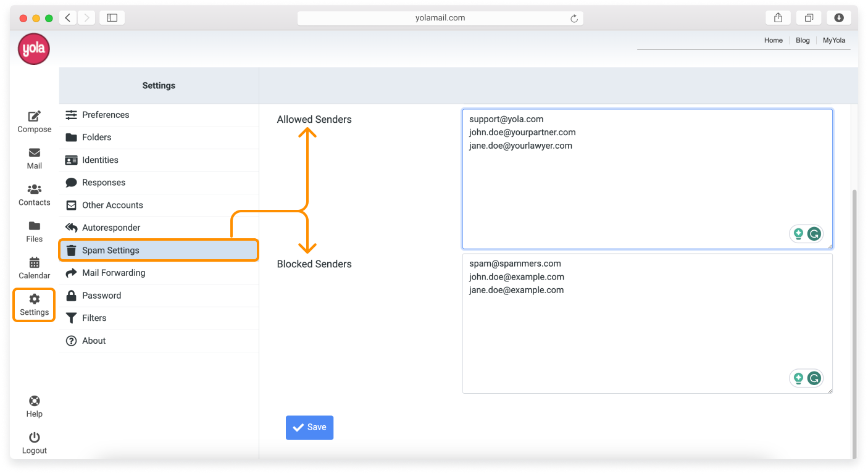Image resolution: width=868 pixels, height=474 pixels.
Task: Open the Identities settings section
Action: [100, 160]
